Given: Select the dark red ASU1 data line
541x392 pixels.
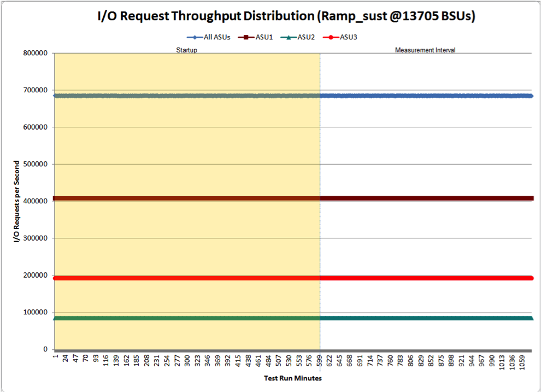Looking at the screenshot, I should tap(293, 198).
